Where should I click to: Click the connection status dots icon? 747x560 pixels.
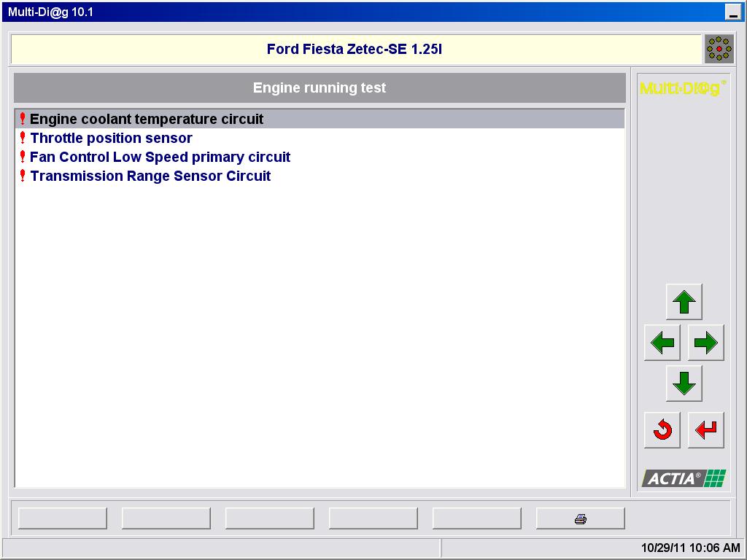(719, 49)
